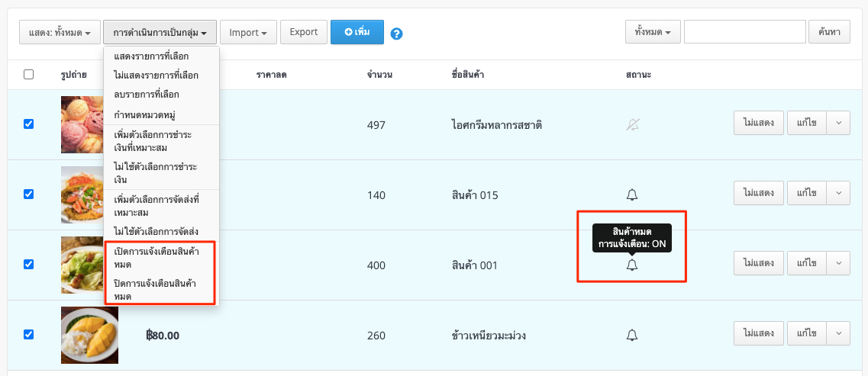This screenshot has height=376, width=868.
Task: Click ไม่แสดง button for สินค้า 001
Action: click(759, 263)
